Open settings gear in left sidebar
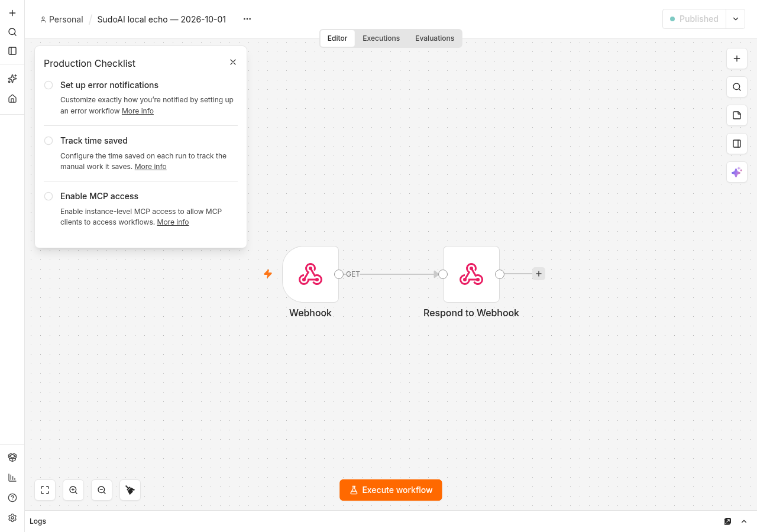757x532 pixels. [12, 518]
